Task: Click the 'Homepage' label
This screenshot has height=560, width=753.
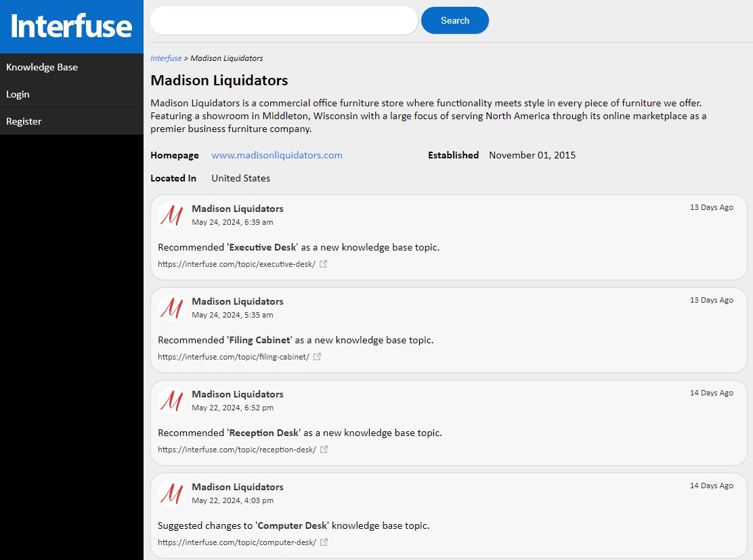Action: (x=174, y=155)
